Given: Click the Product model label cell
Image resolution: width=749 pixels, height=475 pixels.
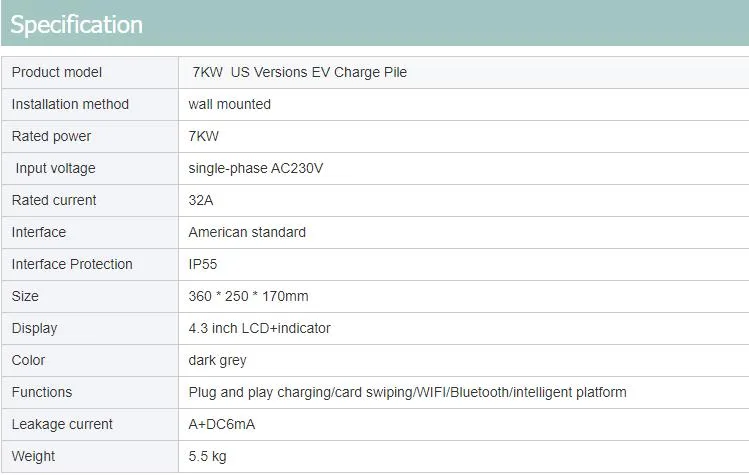Looking at the screenshot, I should click(57, 72).
